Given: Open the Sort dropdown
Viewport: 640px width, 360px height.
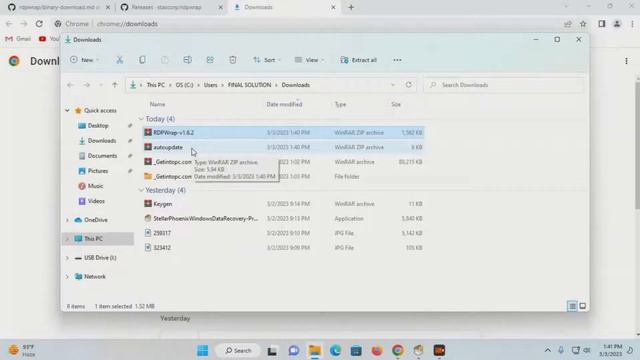Looking at the screenshot, I should [x=267, y=60].
